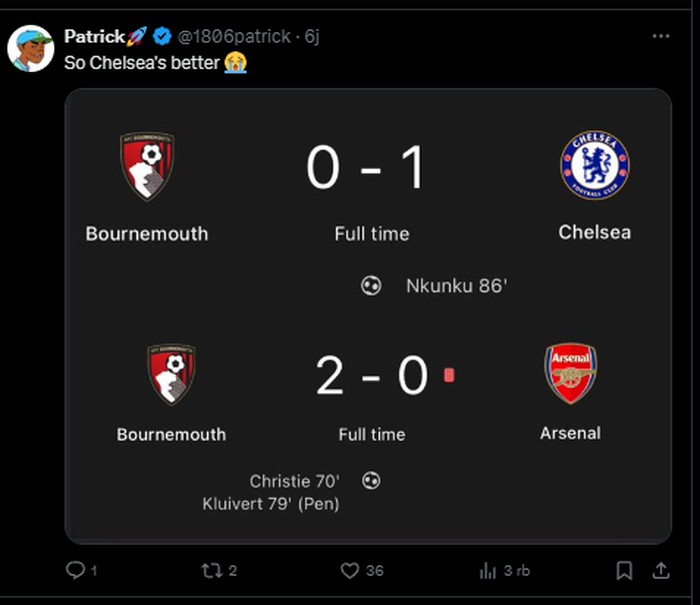Click the blue verified badge
Viewport: 700px width, 605px height.
click(161, 37)
